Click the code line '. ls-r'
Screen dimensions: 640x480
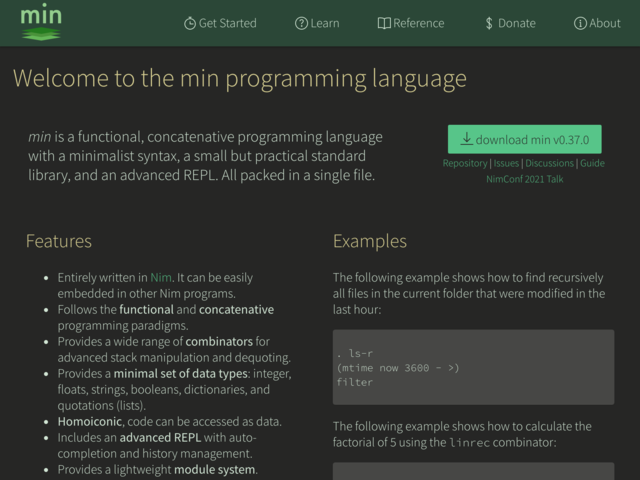[355, 353]
